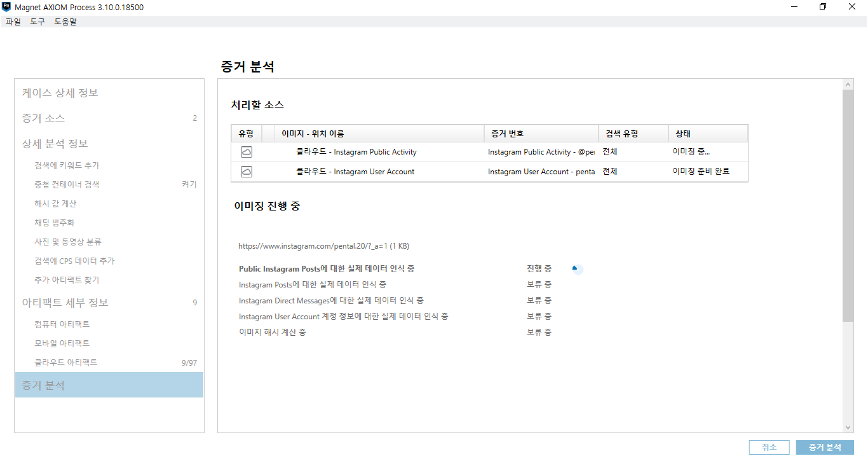Click the 상태 column header
The image size is (868, 463).
coord(708,134)
